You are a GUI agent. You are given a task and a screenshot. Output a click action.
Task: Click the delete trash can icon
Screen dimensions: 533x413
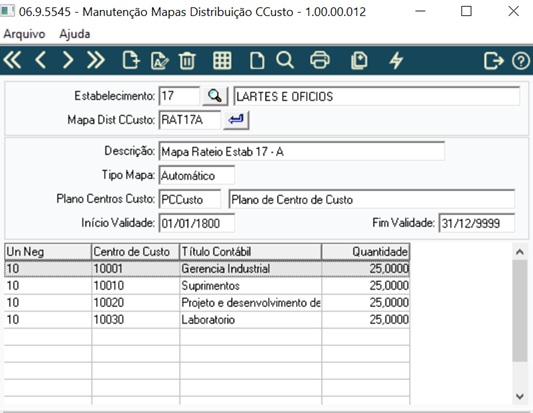(x=187, y=61)
